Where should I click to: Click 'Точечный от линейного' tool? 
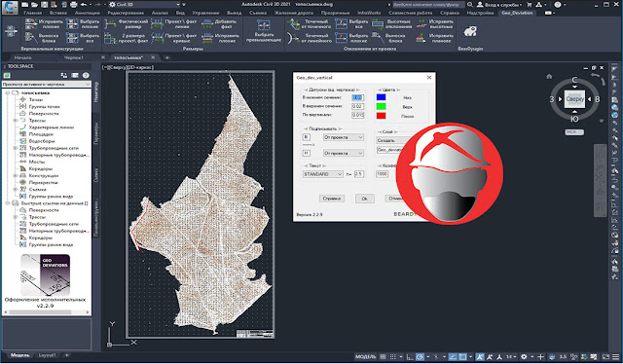coord(310,38)
